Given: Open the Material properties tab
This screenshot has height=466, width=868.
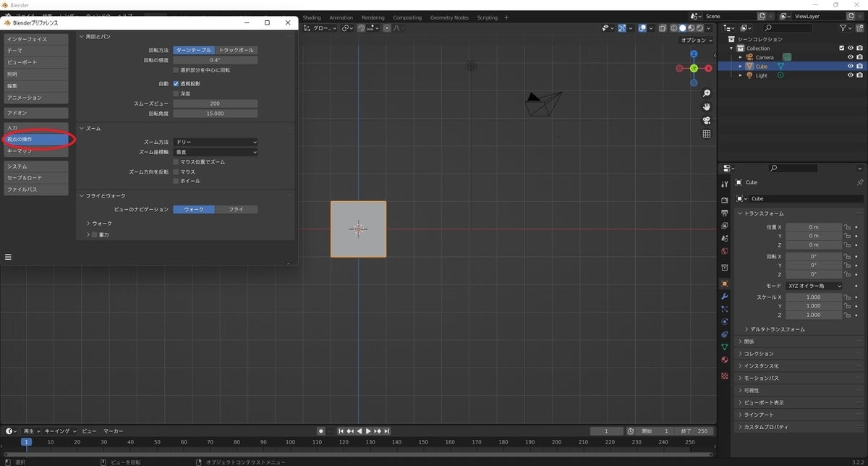Looking at the screenshot, I should click(725, 360).
